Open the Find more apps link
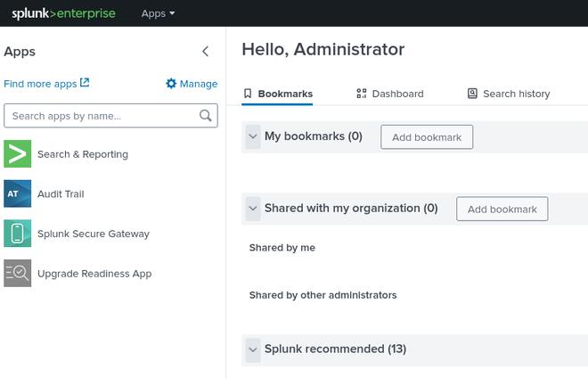The width and height of the screenshot is (588, 378). click(x=46, y=83)
